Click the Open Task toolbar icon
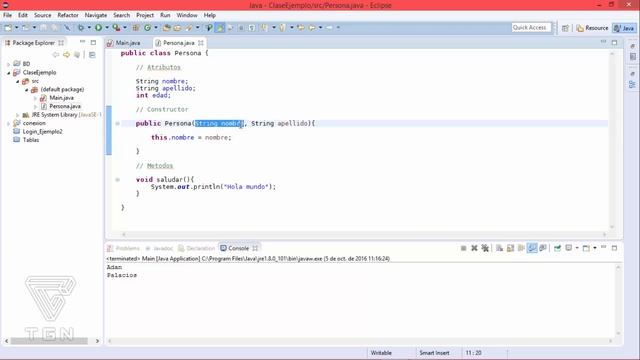The width and height of the screenshot is (640, 360). click(x=177, y=27)
